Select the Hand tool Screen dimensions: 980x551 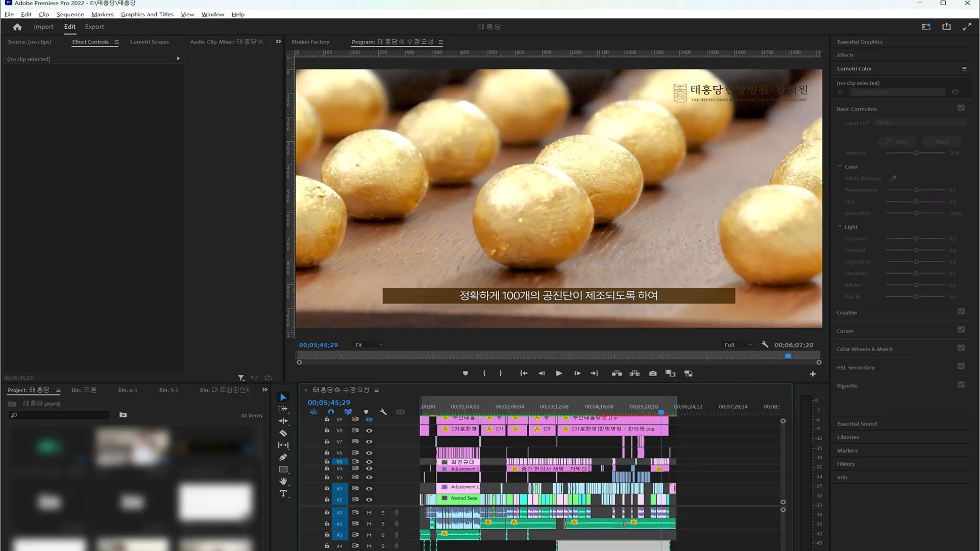tap(283, 481)
